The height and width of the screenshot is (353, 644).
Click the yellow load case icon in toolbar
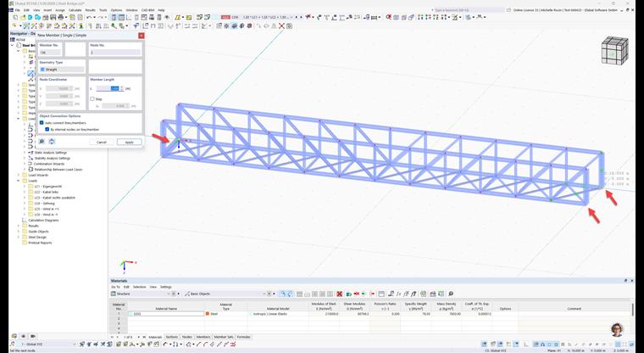pos(177,17)
